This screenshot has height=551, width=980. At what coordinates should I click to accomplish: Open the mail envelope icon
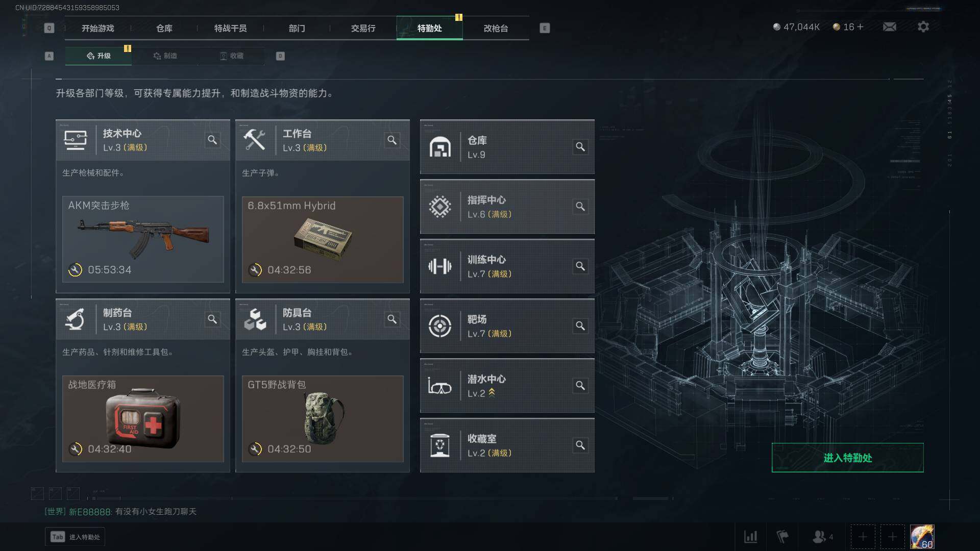[890, 27]
